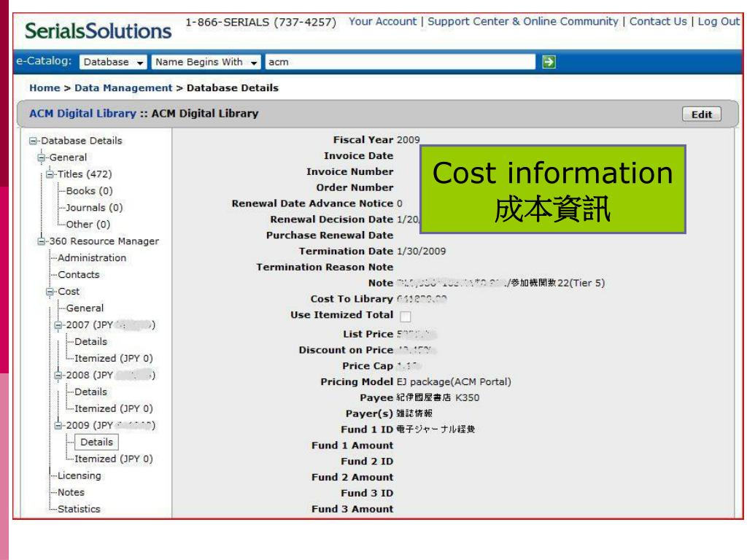Click the e-Catalog search field containing acm

coord(400,62)
